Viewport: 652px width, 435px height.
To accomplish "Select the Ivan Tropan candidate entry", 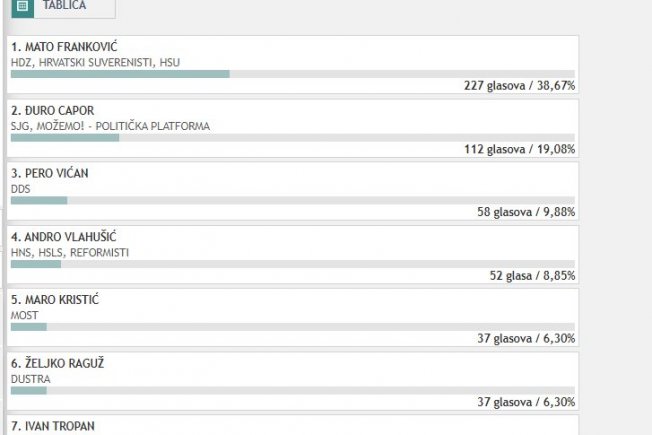I will coord(293,425).
